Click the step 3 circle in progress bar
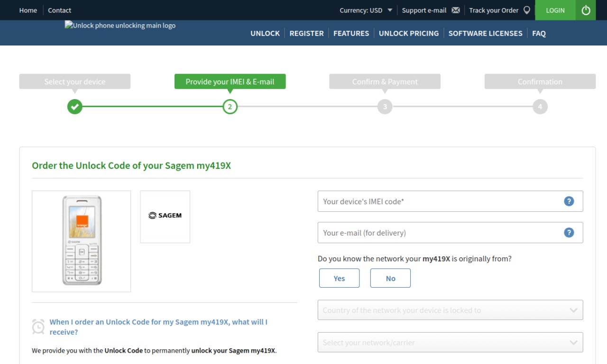This screenshot has width=607, height=364. 385,107
